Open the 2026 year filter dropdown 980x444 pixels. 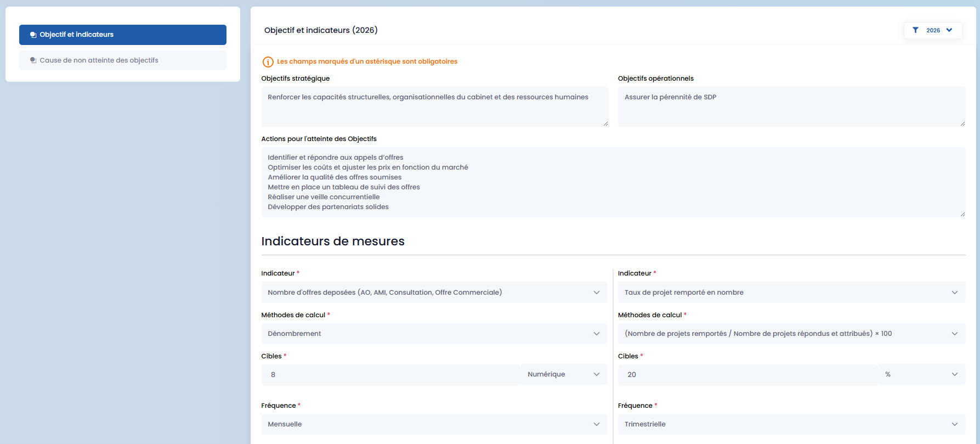[x=933, y=30]
